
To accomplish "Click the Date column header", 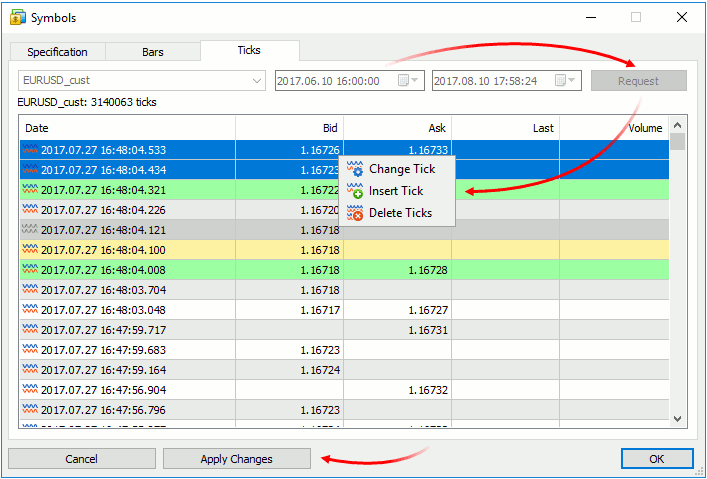I will (x=128, y=128).
